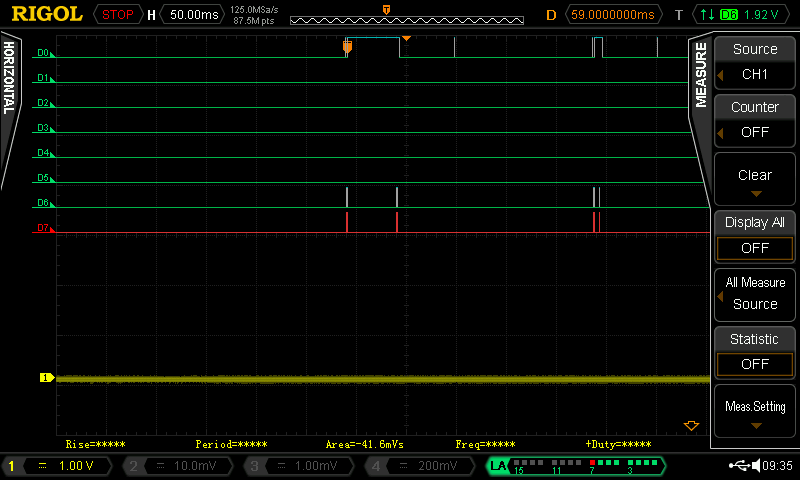
Task: Select the Period=***** measurement
Action: pos(231,444)
